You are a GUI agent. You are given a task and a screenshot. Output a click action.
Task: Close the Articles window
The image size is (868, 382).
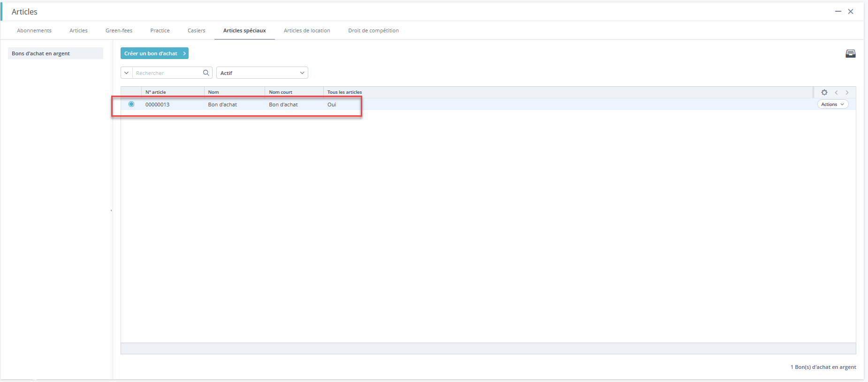pos(851,11)
